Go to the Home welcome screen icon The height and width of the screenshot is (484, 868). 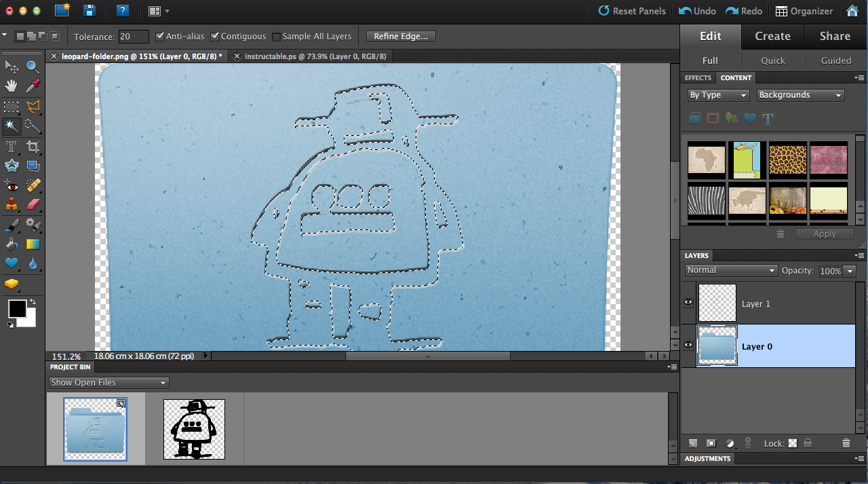tap(853, 11)
